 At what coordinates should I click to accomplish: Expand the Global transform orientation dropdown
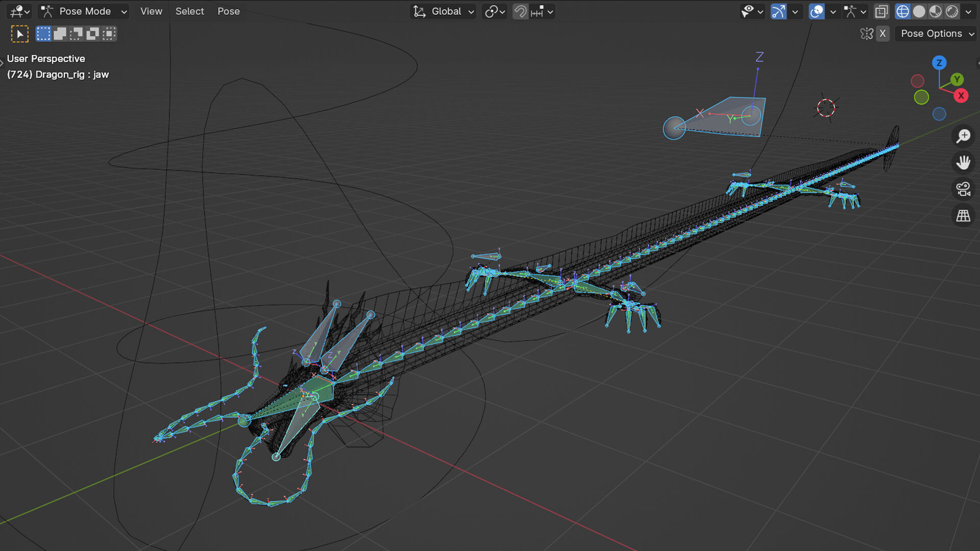point(443,11)
